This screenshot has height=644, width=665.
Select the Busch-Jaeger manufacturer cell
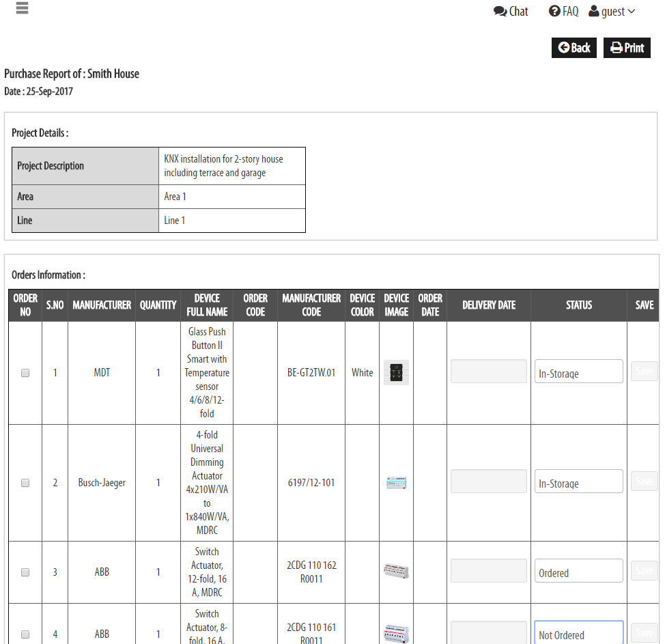(102, 483)
